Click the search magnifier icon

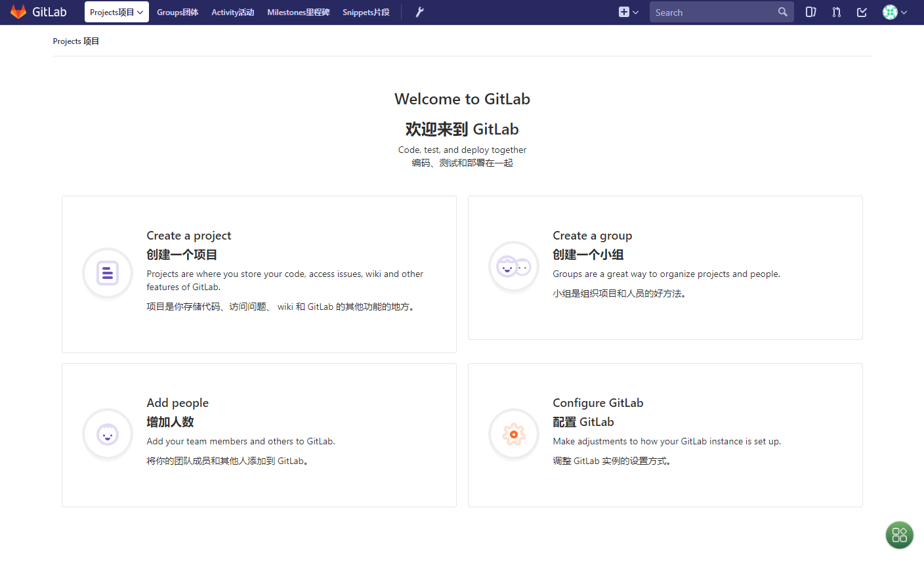coord(782,12)
